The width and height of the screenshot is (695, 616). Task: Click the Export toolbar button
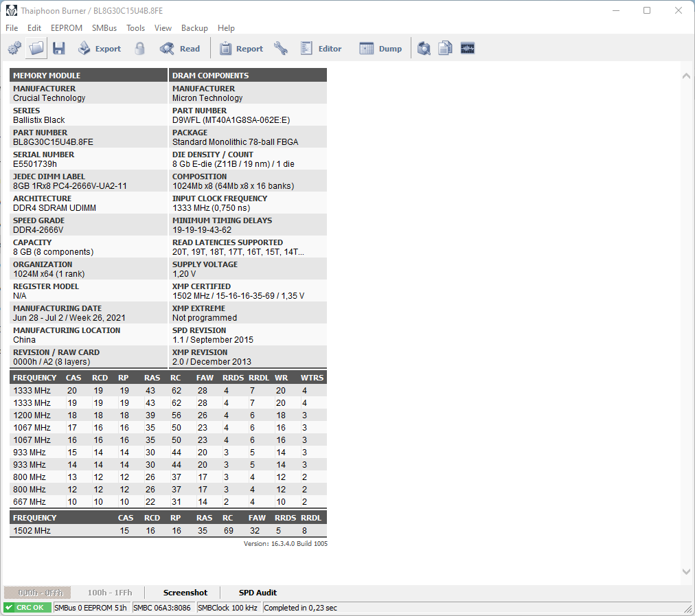(x=100, y=48)
